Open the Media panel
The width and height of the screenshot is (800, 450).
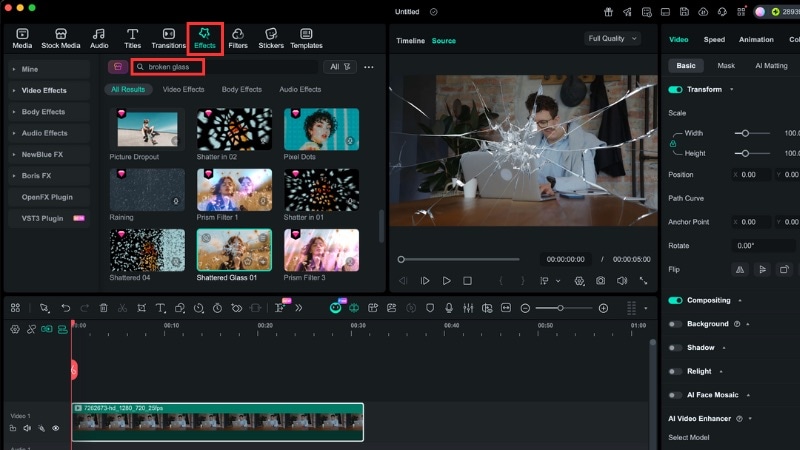pyautogui.click(x=22, y=39)
